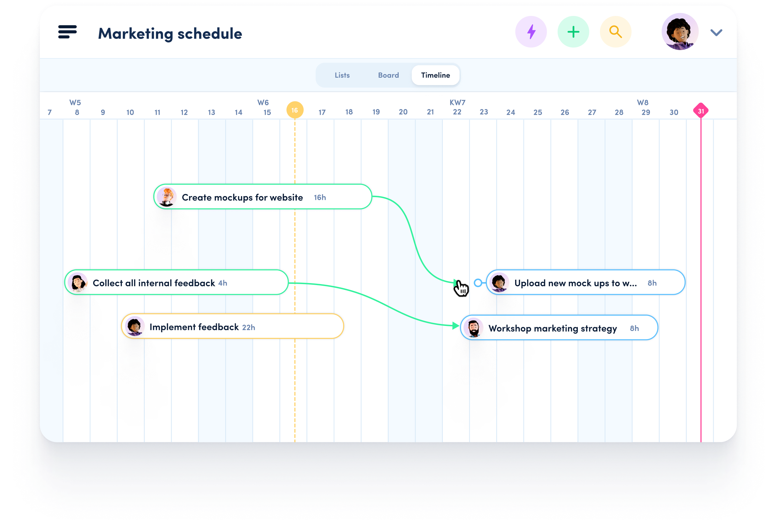Click the purple lightning bolt icon
The image size is (777, 532).
point(531,32)
